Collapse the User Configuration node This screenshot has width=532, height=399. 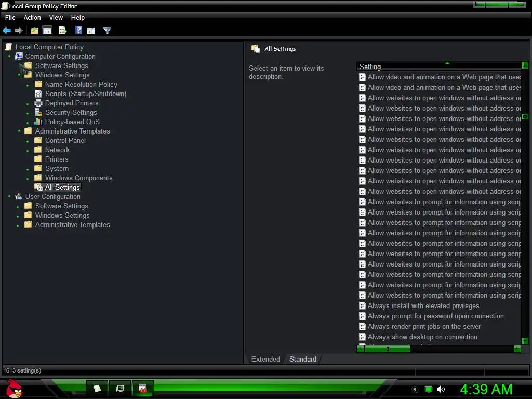(9, 196)
